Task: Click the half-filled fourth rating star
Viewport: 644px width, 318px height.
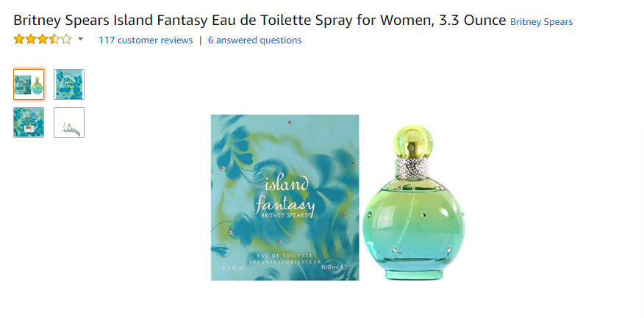Action: (54, 40)
